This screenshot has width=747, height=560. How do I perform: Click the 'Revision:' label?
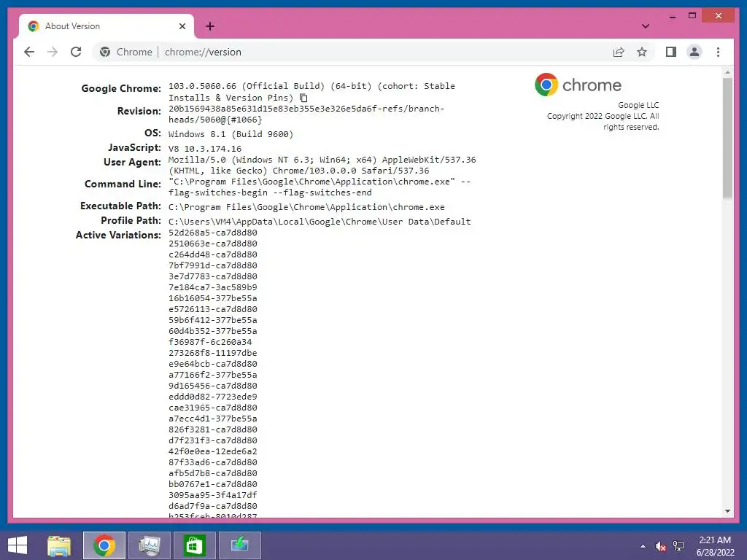139,111
